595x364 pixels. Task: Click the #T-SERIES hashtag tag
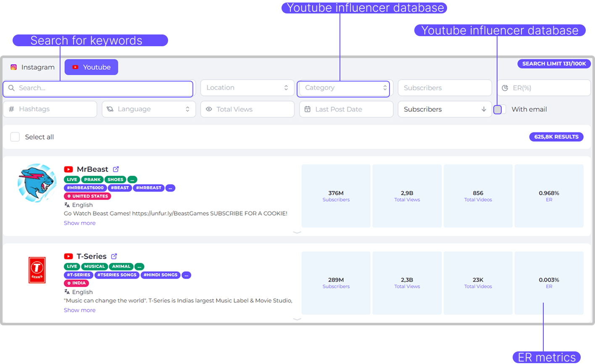coord(79,275)
